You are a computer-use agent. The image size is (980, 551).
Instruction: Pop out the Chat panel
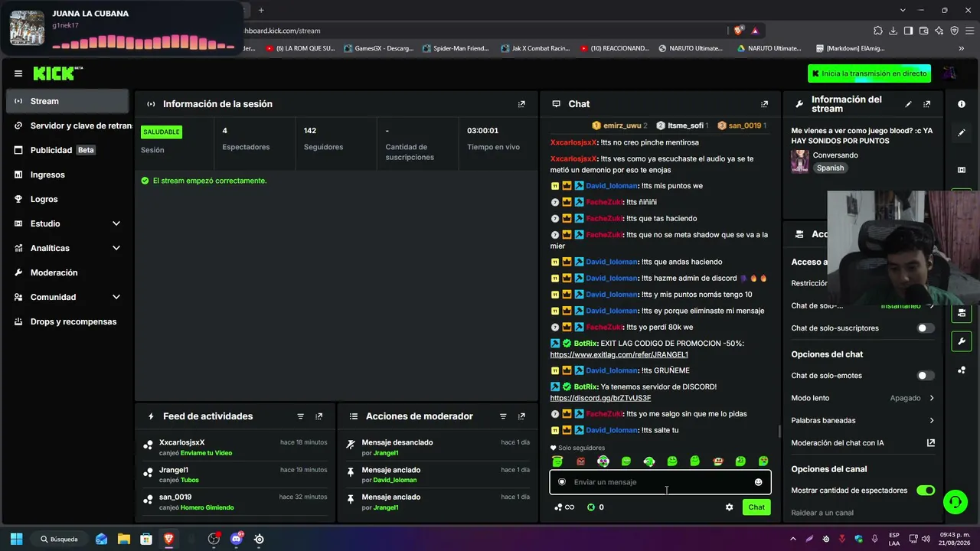[764, 104]
